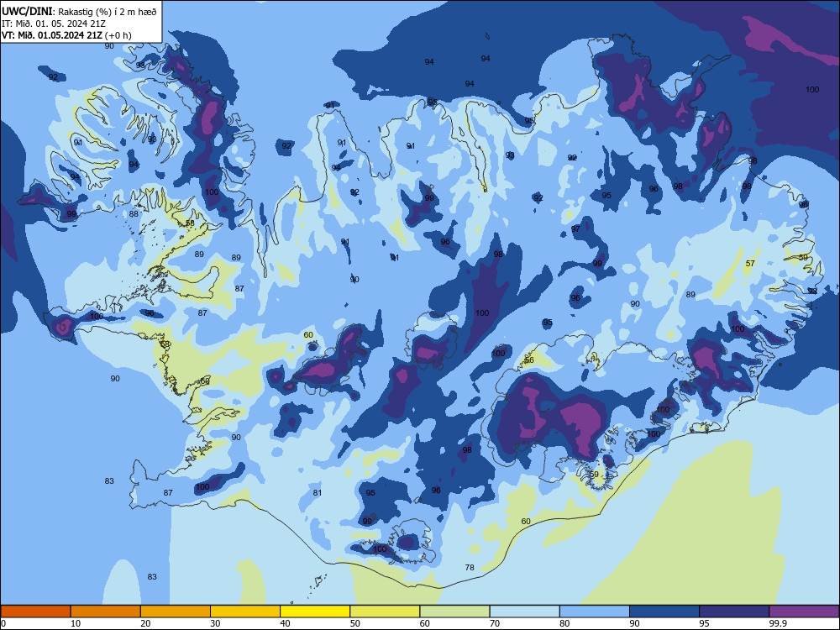This screenshot has width=840, height=630.
Task: Select the golden 30–40 legend swatch
Action: point(245,612)
